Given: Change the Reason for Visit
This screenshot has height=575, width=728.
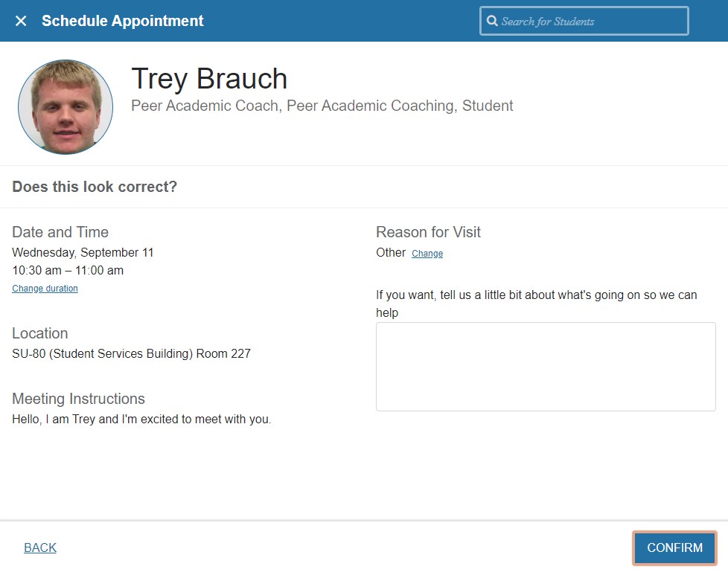Looking at the screenshot, I should [x=427, y=254].
